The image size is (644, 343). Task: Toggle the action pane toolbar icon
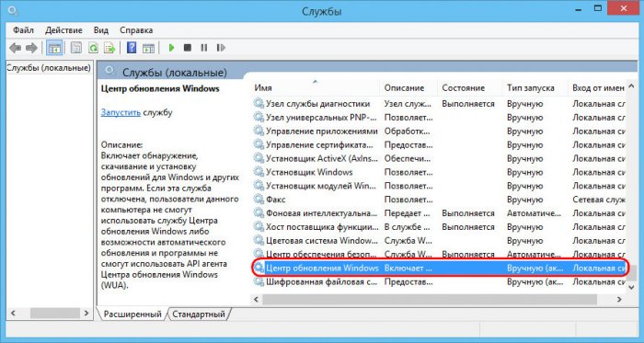tap(148, 48)
